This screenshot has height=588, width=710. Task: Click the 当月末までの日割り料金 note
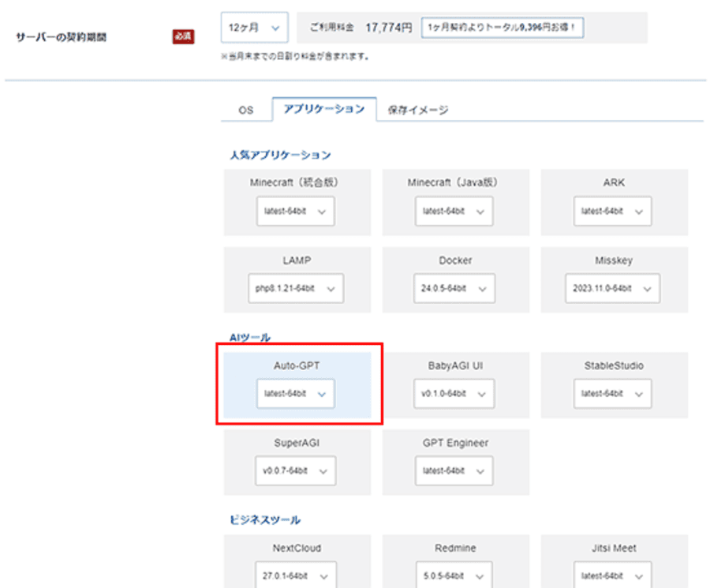click(295, 56)
